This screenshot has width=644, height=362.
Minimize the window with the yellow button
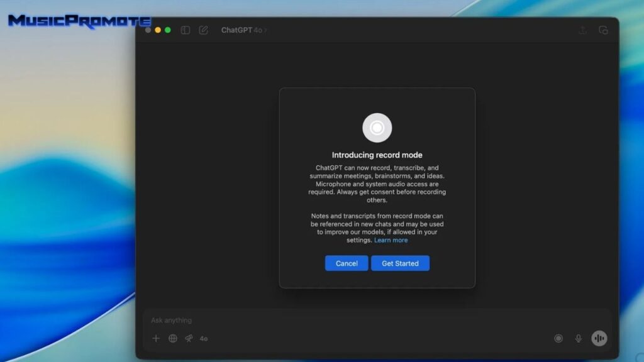coord(158,30)
